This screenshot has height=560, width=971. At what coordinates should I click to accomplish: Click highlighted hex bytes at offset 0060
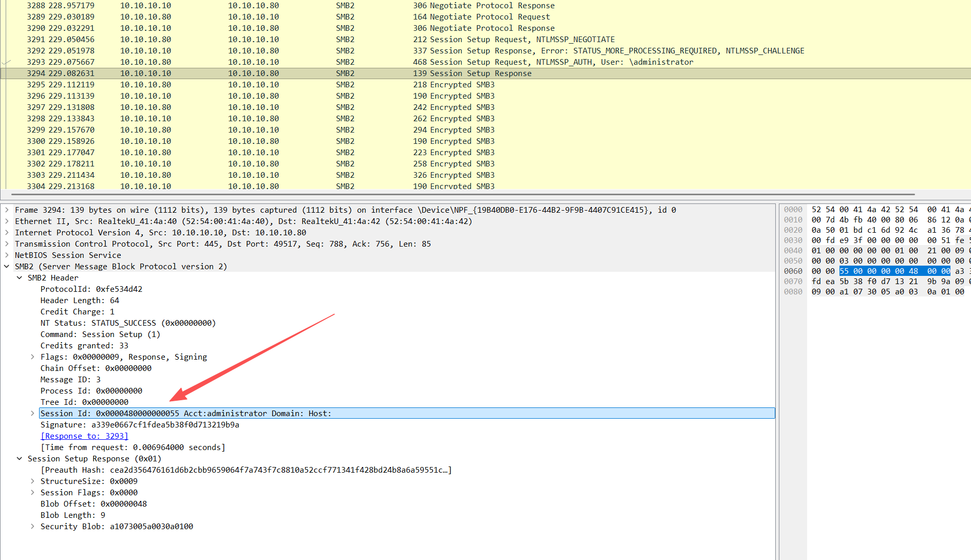pyautogui.click(x=894, y=271)
